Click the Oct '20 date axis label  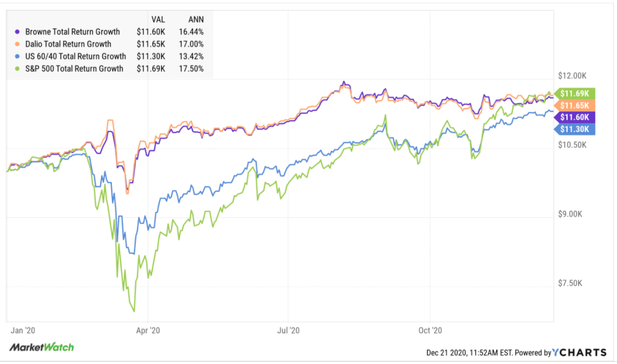(x=430, y=331)
